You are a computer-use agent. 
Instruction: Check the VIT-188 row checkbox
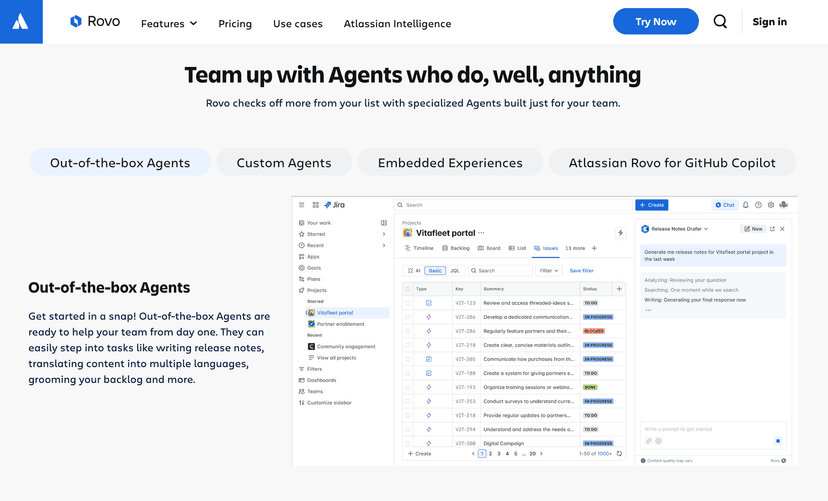point(408,373)
